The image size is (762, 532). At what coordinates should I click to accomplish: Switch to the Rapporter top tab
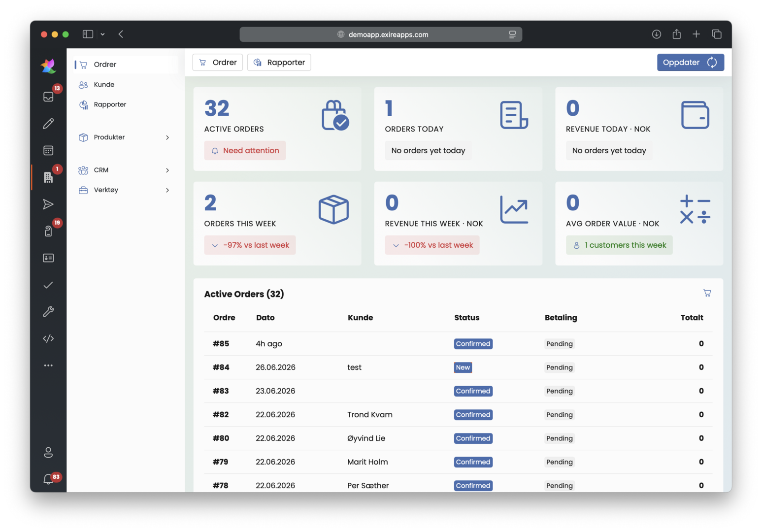click(279, 63)
